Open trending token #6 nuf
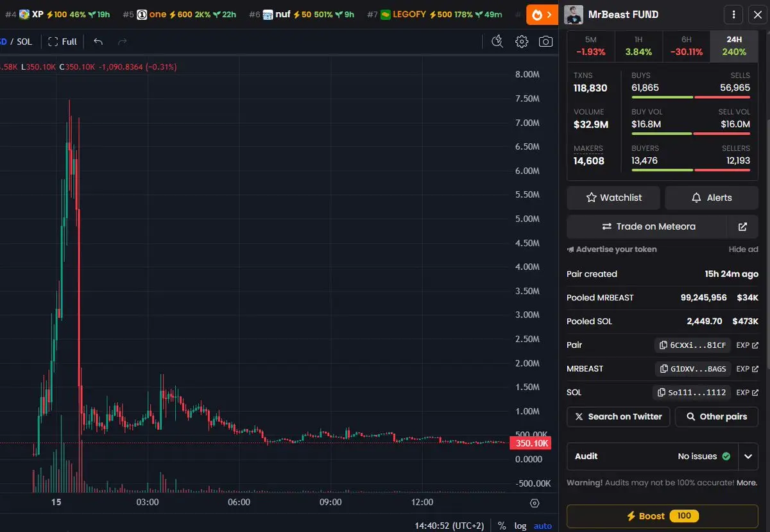Image resolution: width=770 pixels, height=532 pixels. coord(301,14)
